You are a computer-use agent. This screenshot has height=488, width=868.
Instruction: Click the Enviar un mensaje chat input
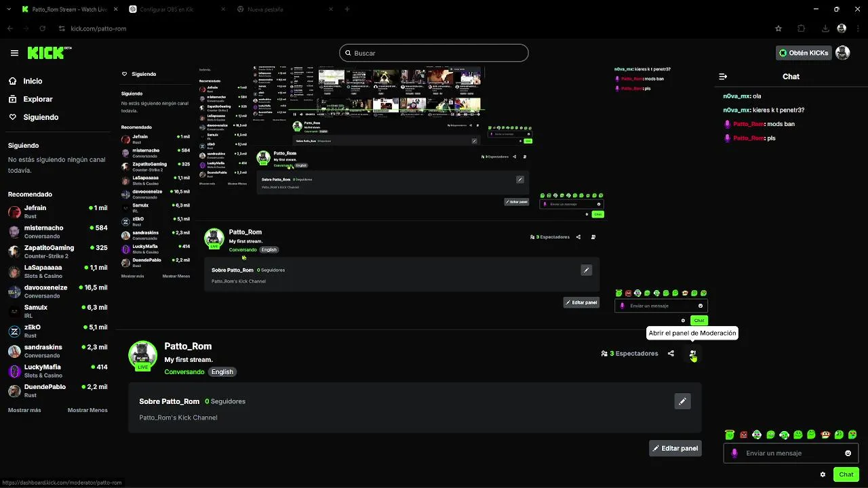coord(791,453)
